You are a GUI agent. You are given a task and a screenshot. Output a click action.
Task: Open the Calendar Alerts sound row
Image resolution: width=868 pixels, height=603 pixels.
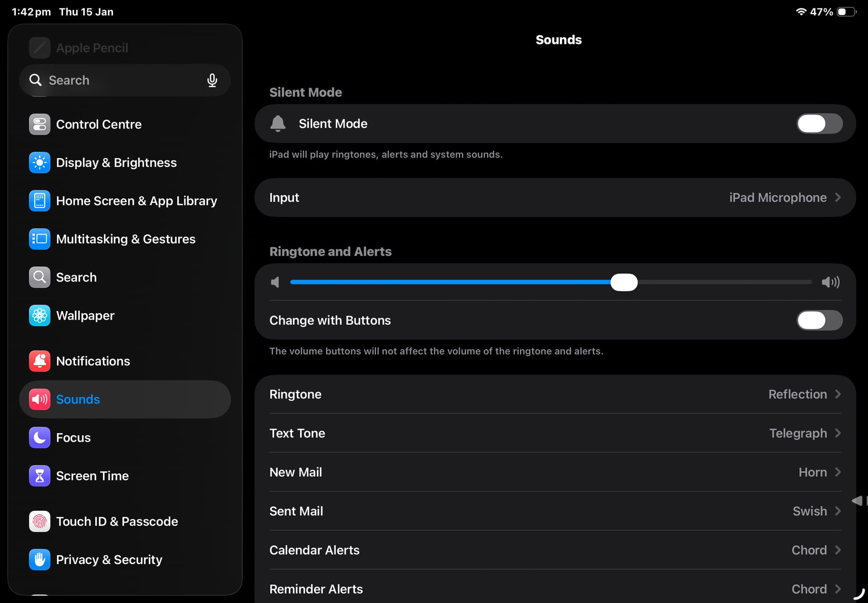coord(555,550)
